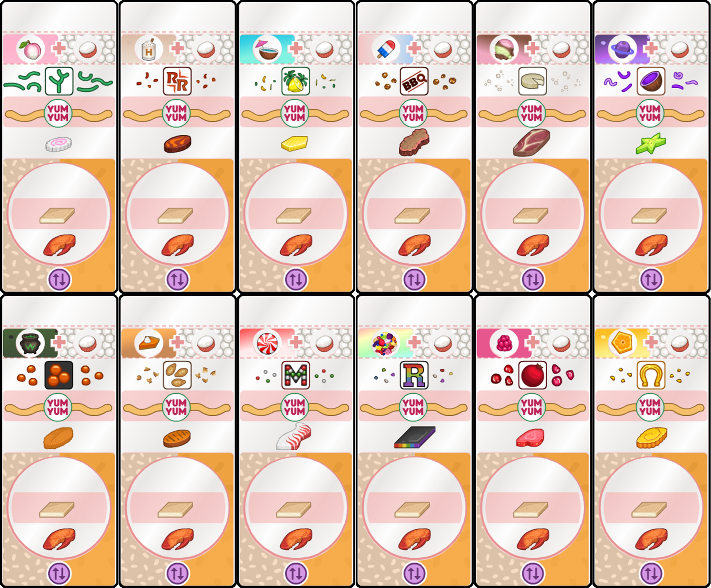This screenshot has height=588, width=711.
Task: Select the golden horseshoe topping icon
Action: click(x=651, y=375)
